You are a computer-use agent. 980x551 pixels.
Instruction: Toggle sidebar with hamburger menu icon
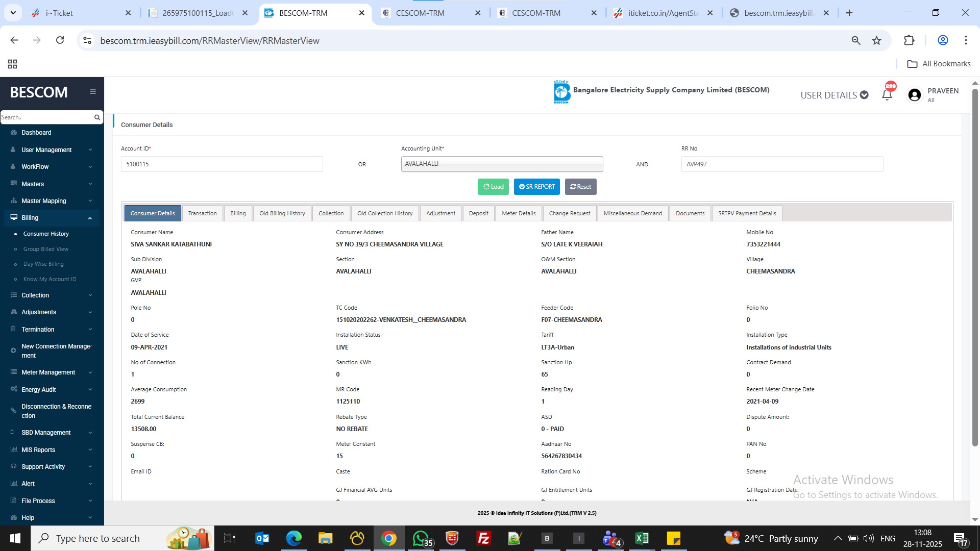click(x=93, y=92)
